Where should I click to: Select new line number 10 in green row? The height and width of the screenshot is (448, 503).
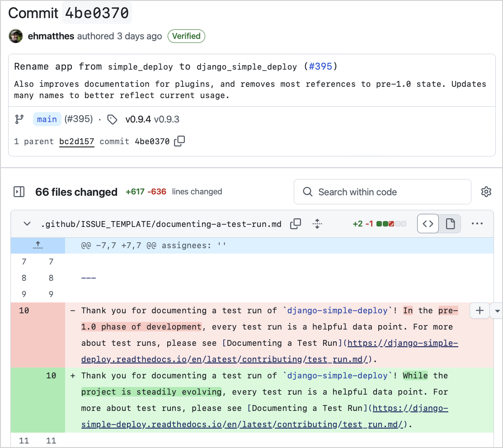pos(51,376)
